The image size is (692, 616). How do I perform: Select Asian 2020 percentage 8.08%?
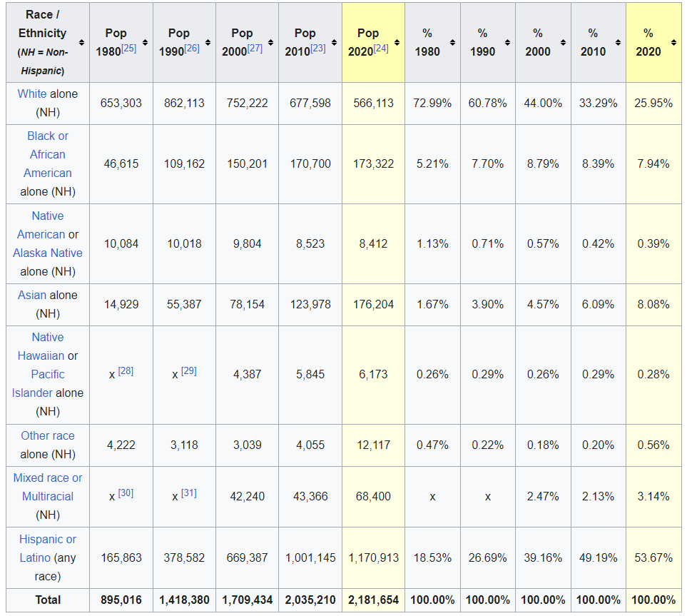tap(653, 305)
